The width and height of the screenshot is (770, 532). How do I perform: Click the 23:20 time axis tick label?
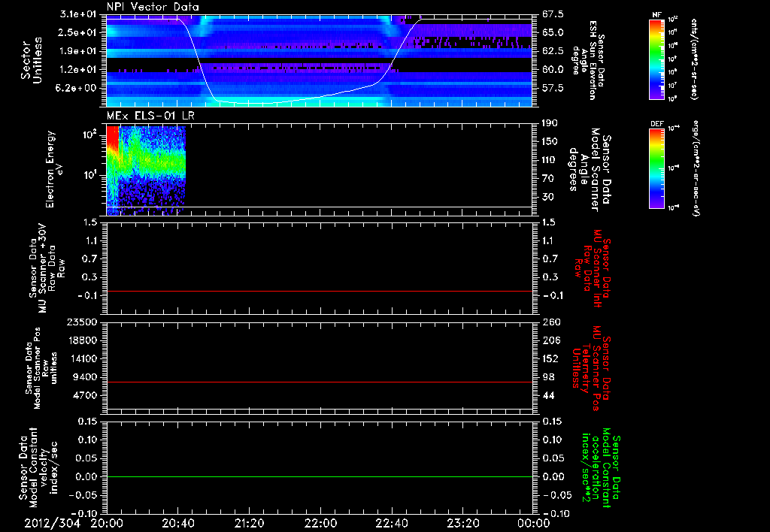[462, 523]
